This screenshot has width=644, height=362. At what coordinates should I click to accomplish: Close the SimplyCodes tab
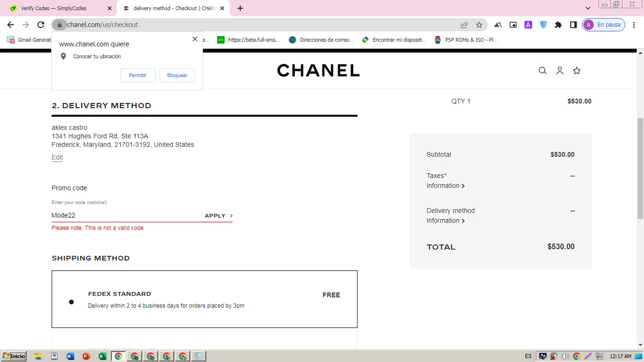tap(109, 8)
